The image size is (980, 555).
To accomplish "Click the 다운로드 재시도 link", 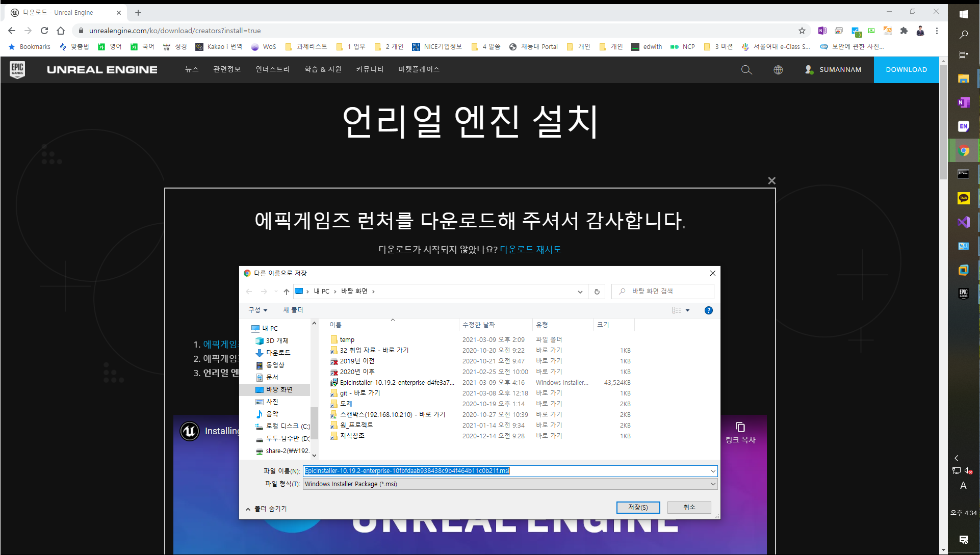I will [x=530, y=249].
